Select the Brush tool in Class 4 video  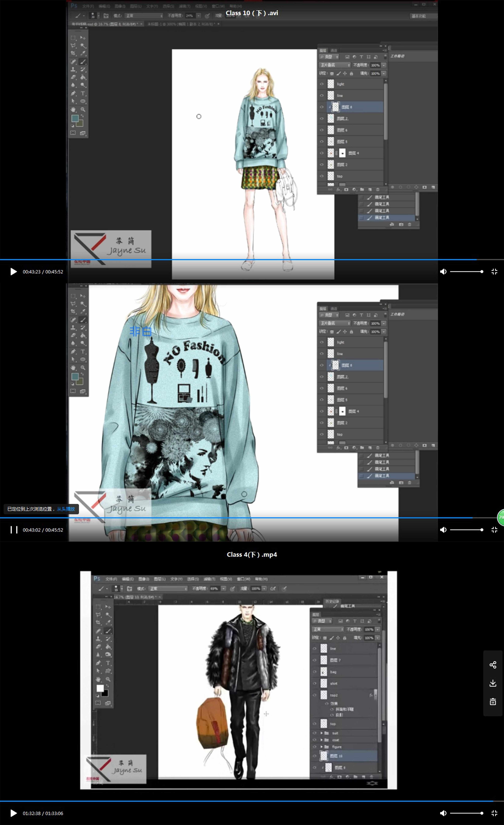(108, 631)
